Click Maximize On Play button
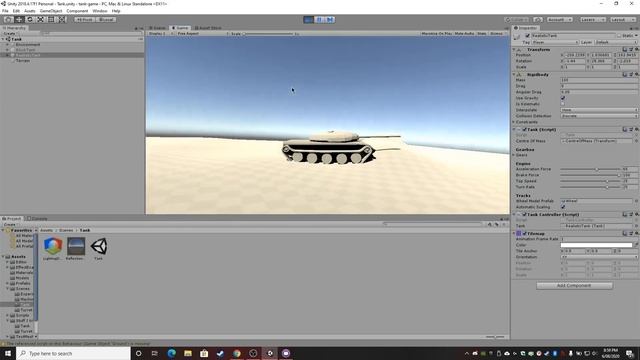 (436, 33)
